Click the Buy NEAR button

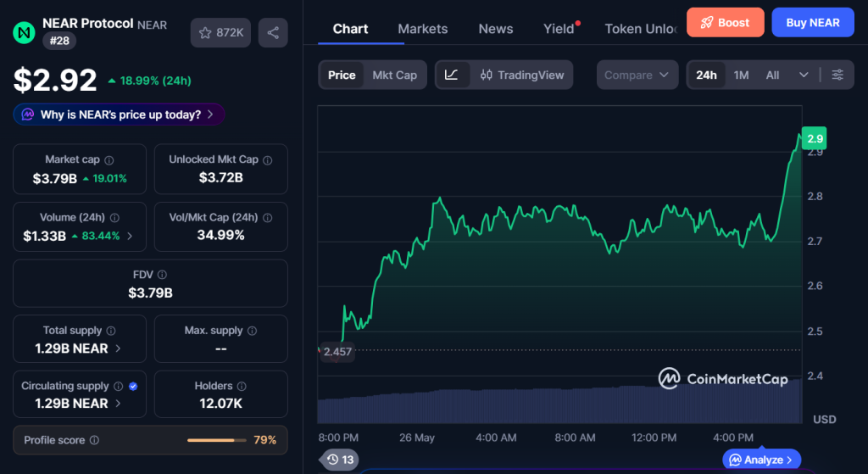click(813, 23)
